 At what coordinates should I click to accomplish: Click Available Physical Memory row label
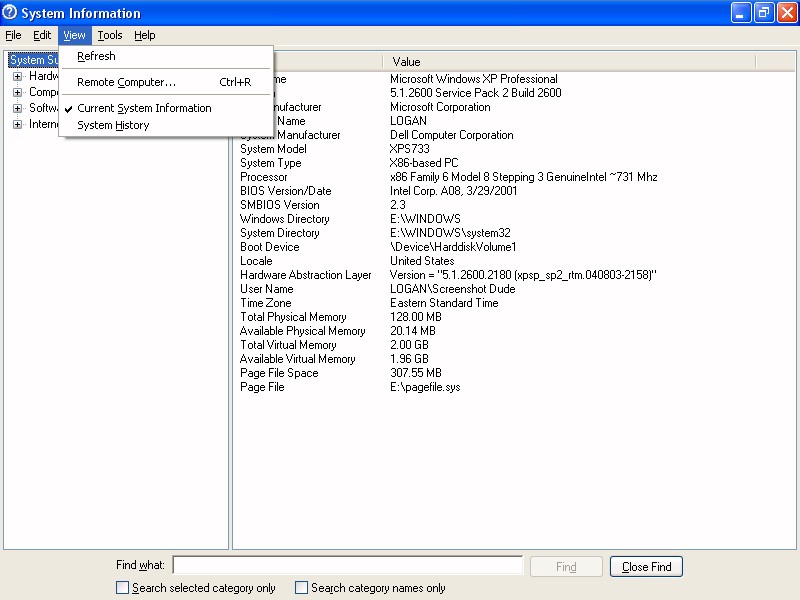(x=303, y=331)
